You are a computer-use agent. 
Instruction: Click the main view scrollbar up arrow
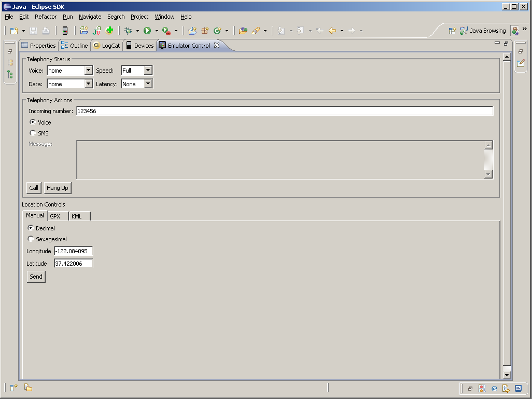point(507,57)
